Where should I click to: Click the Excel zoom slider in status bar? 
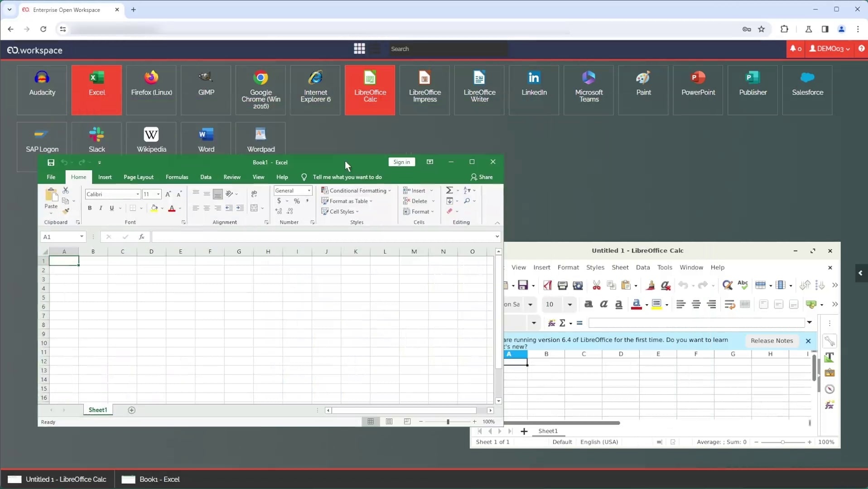coord(448,422)
